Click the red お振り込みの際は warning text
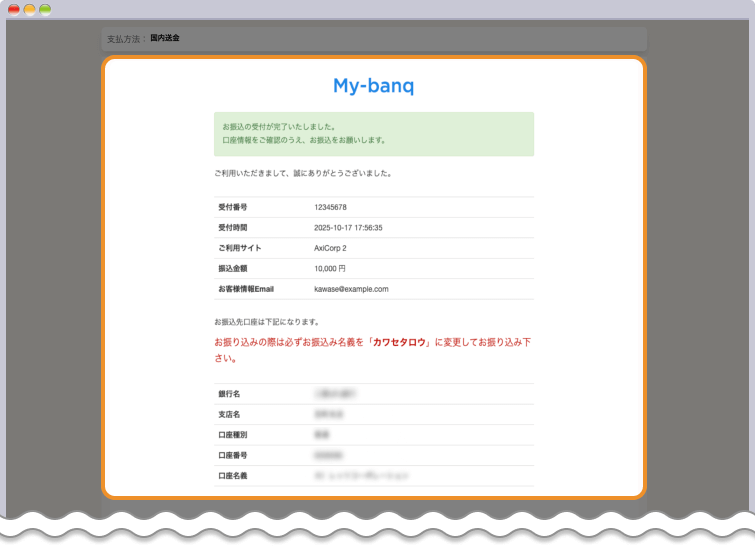Screen dimensions: 755x548 coord(290,342)
